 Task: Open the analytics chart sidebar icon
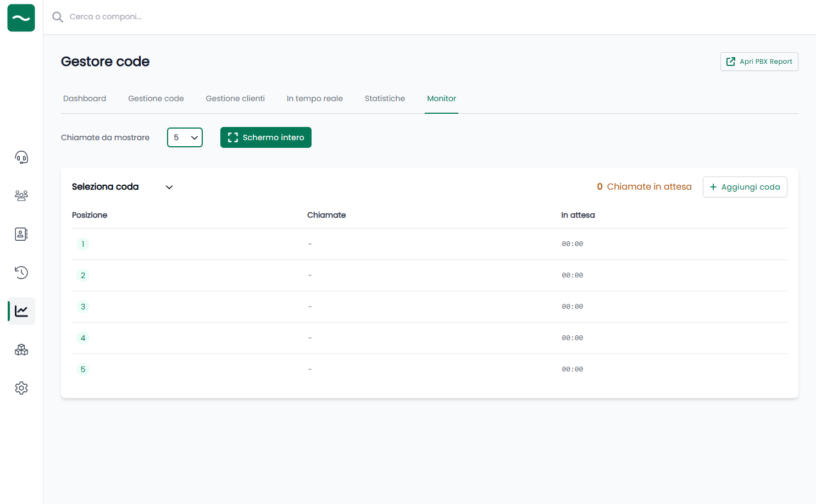tap(21, 311)
